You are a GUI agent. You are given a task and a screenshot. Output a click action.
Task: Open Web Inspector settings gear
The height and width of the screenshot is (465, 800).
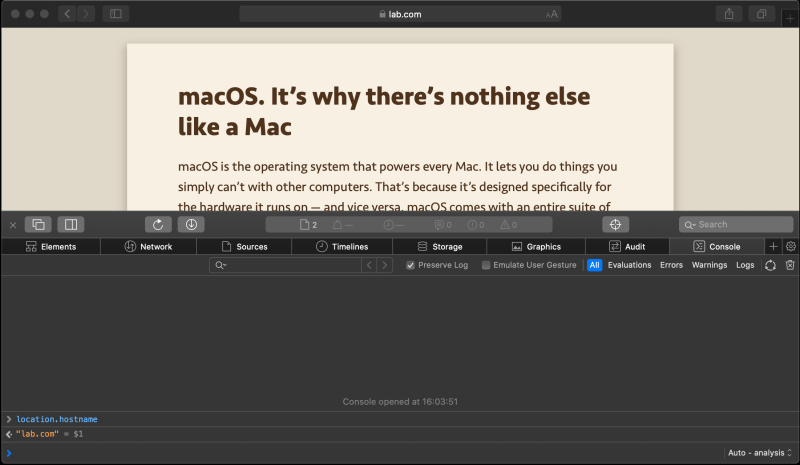click(791, 247)
